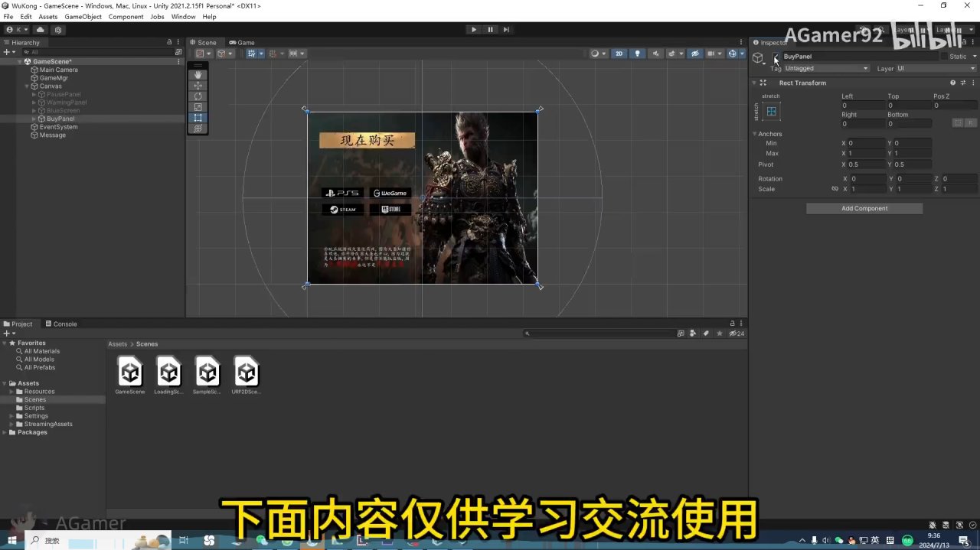Viewport: 980px width, 550px height.
Task: Open Rect Transform help icon
Action: coord(953,83)
